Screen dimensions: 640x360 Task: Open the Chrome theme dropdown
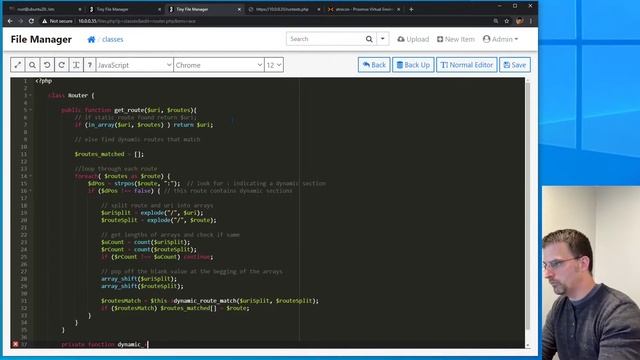coord(219,65)
